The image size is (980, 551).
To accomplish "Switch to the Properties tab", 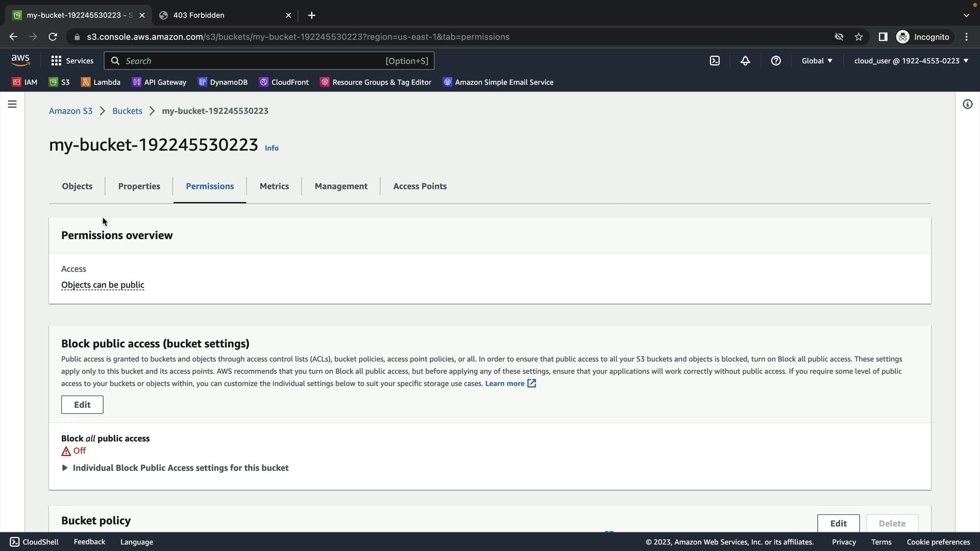I will pos(139,186).
